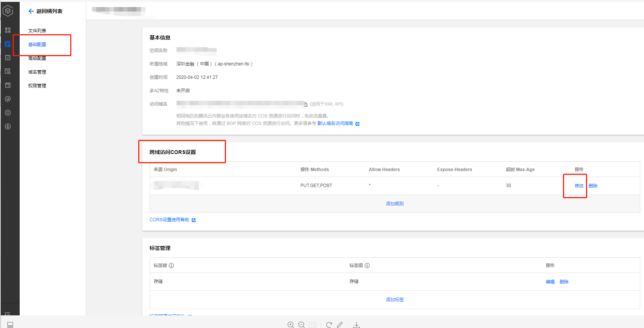644x328 pixels.
Task: Open external link icon beside 默认域名访问指南
Action: click(357, 124)
